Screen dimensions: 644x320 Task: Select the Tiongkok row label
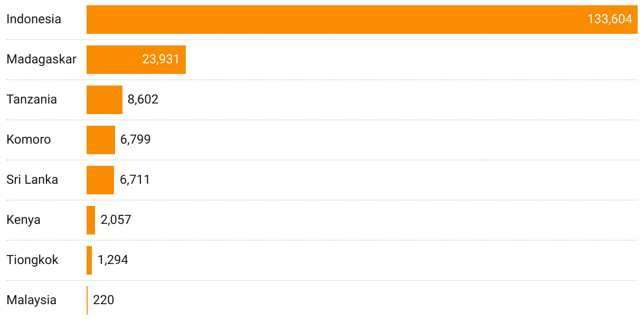[x=33, y=260]
